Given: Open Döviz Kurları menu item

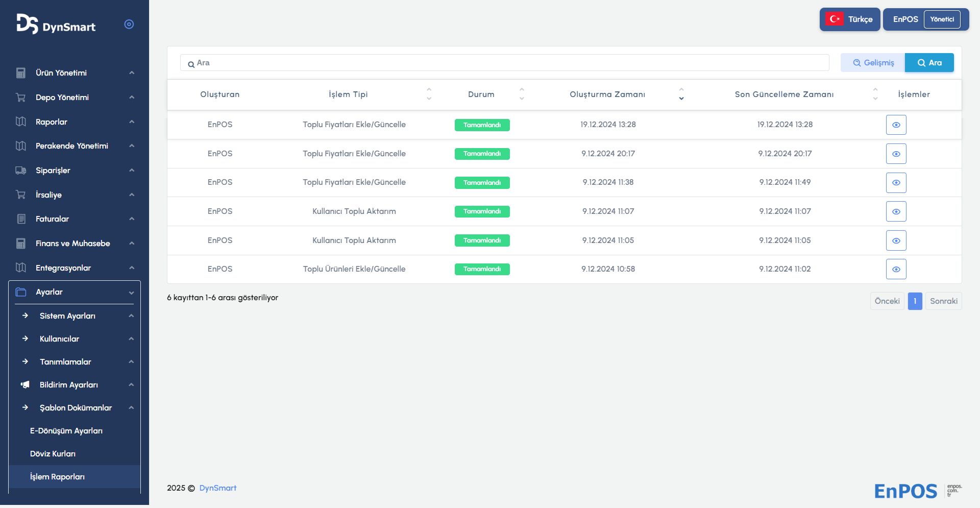Looking at the screenshot, I should point(53,454).
